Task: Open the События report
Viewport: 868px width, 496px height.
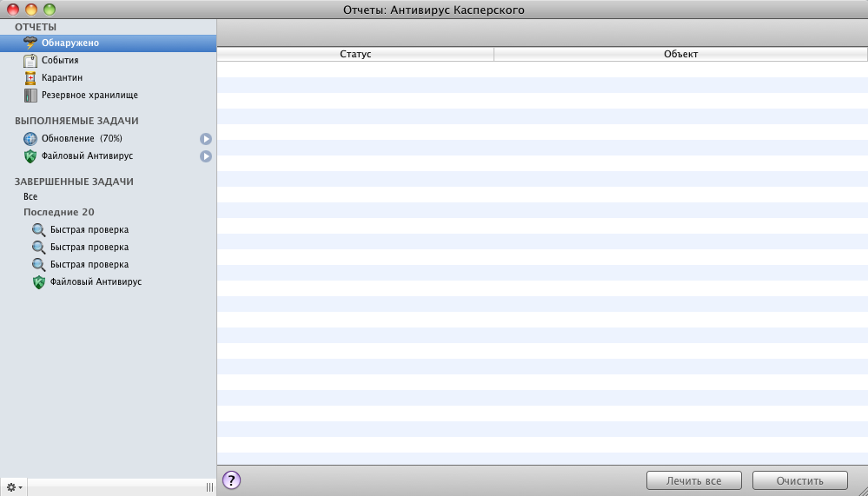Action: tap(108, 60)
